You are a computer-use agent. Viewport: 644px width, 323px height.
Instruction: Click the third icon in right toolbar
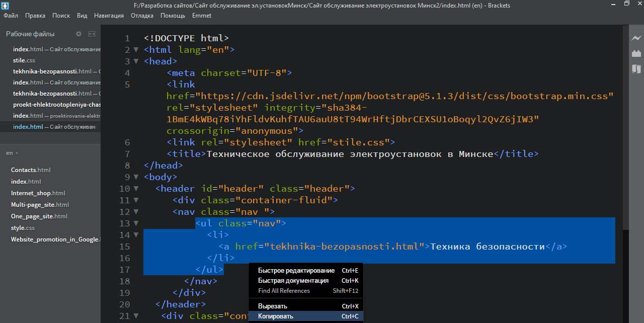pyautogui.click(x=636, y=69)
